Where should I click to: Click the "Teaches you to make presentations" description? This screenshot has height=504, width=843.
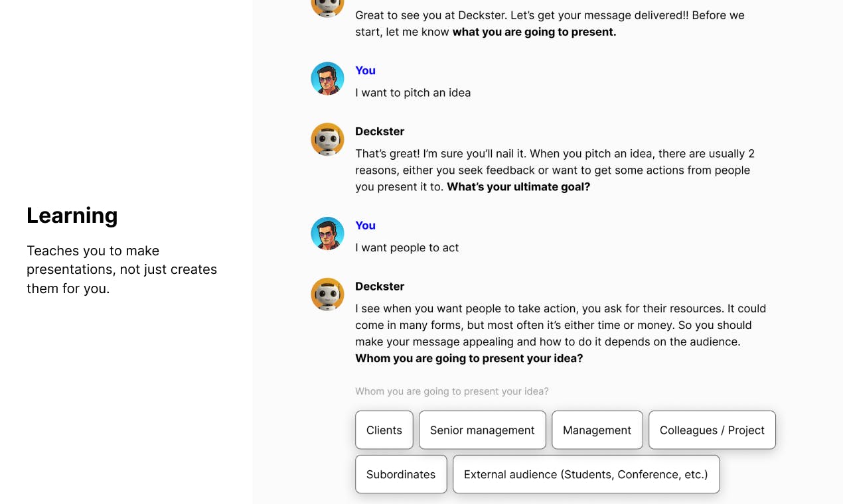pos(122,269)
